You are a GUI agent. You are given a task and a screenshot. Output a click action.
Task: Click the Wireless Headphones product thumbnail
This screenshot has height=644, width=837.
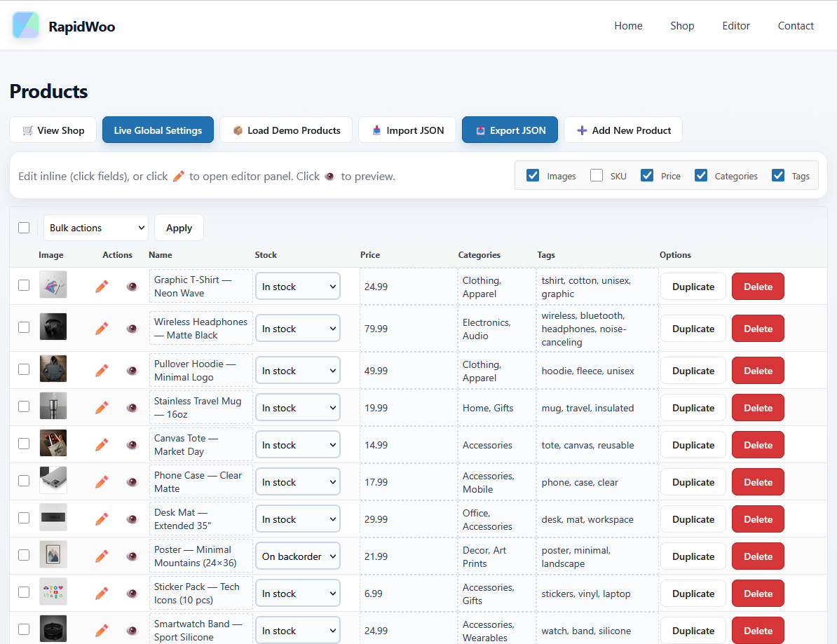click(x=53, y=328)
